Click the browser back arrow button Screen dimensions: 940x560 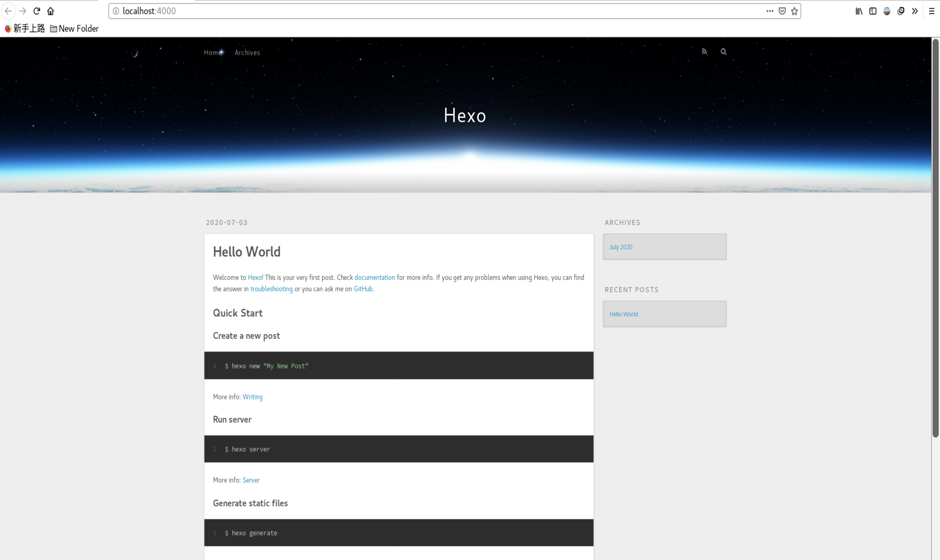(8, 11)
